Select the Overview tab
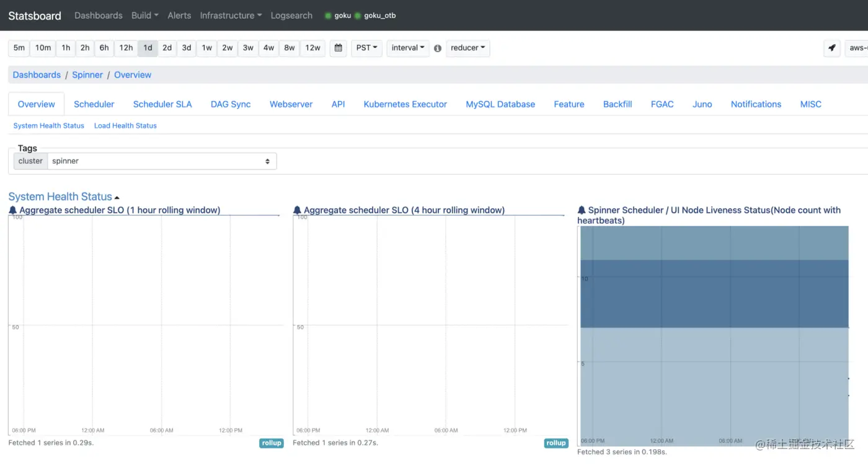 tap(36, 104)
